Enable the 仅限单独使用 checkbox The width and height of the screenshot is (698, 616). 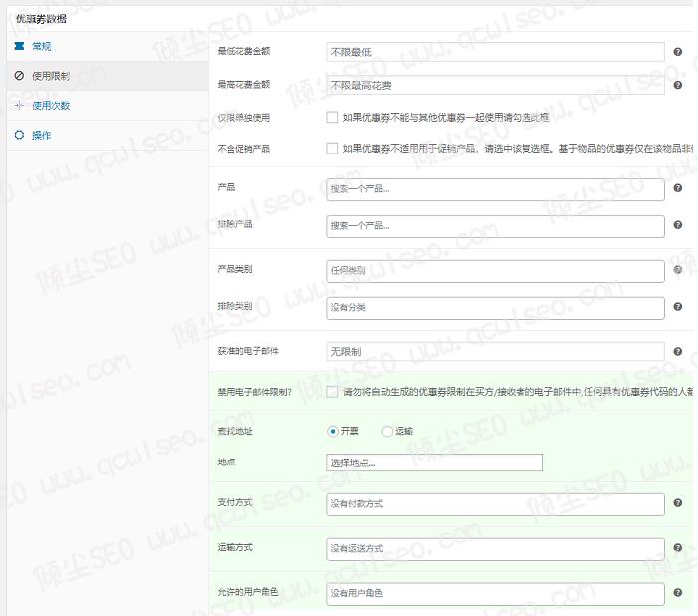click(332, 117)
